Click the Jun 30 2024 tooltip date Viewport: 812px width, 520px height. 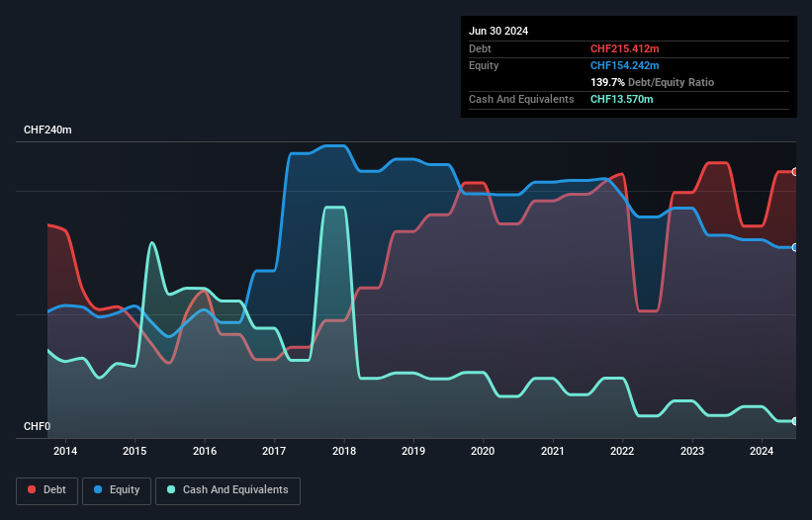pyautogui.click(x=498, y=31)
